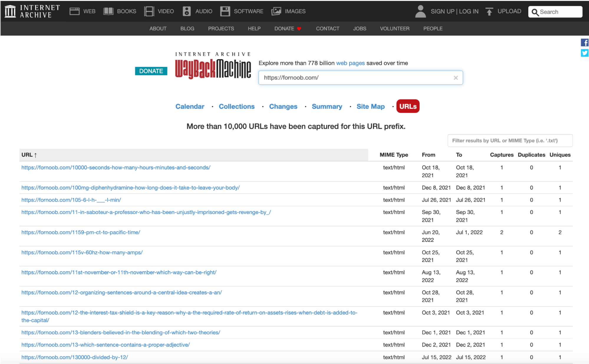
Task: Sort by Captures column header
Action: [501, 155]
